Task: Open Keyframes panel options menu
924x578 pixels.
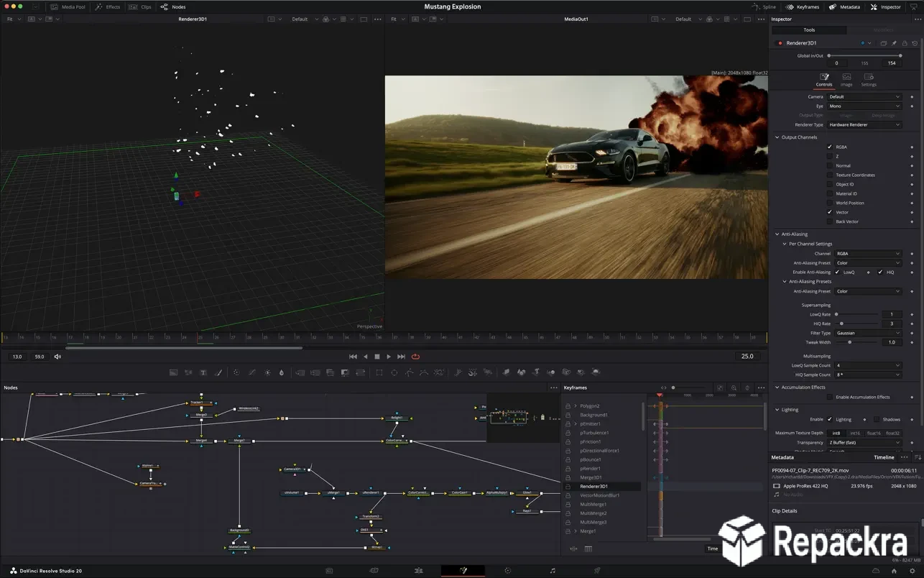Action: (x=761, y=387)
